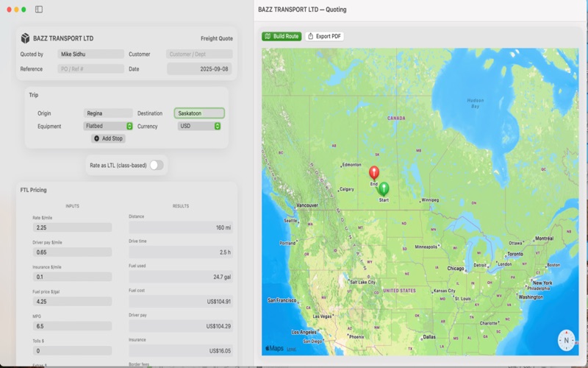
Task: Open the Currency USD dropdown
Action: click(199, 126)
